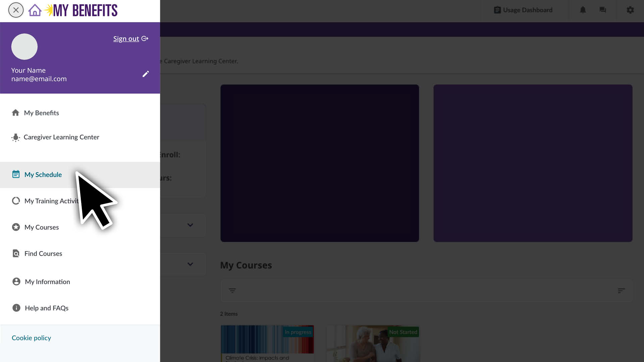Open the Usage Dashboard

pos(523,10)
